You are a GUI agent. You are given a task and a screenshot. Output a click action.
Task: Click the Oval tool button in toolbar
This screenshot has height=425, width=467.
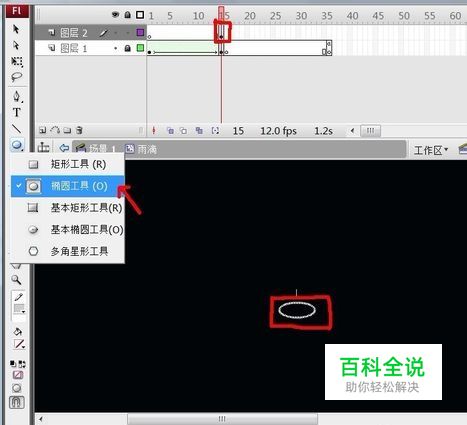pos(17,145)
